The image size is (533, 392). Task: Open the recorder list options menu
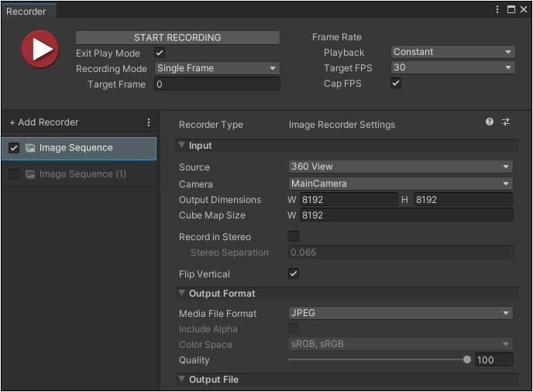[x=149, y=122]
